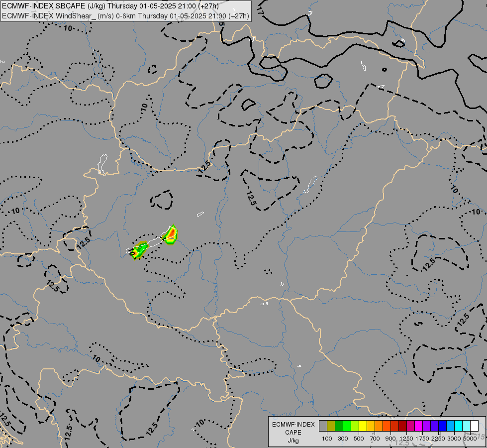487x448 pixels.
Task: Click the ECMWF-INDEX legend title
Action: 293,425
